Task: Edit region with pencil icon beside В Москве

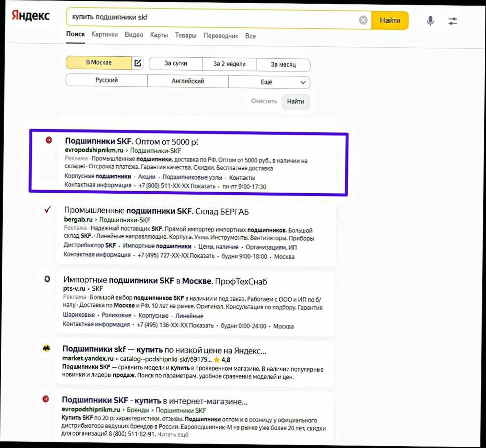Action: pyautogui.click(x=138, y=63)
